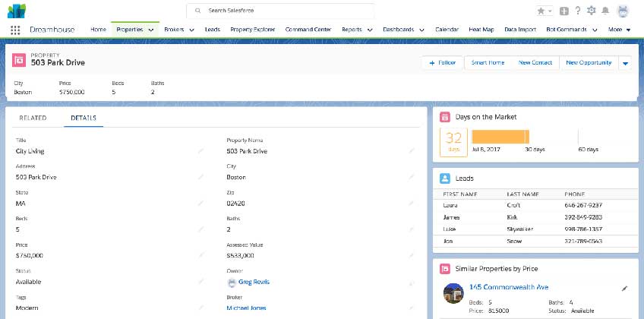
Task: Edit the Beds field pencil icon
Action: coord(200,229)
